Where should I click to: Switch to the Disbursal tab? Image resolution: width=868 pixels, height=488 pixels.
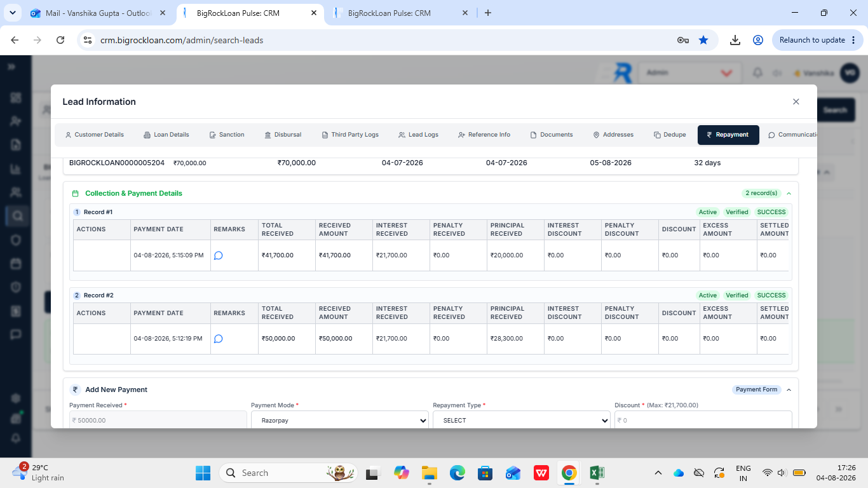coord(283,135)
